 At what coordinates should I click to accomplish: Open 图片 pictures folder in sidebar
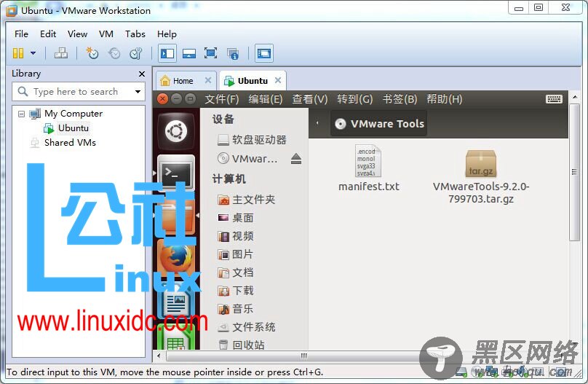235,254
